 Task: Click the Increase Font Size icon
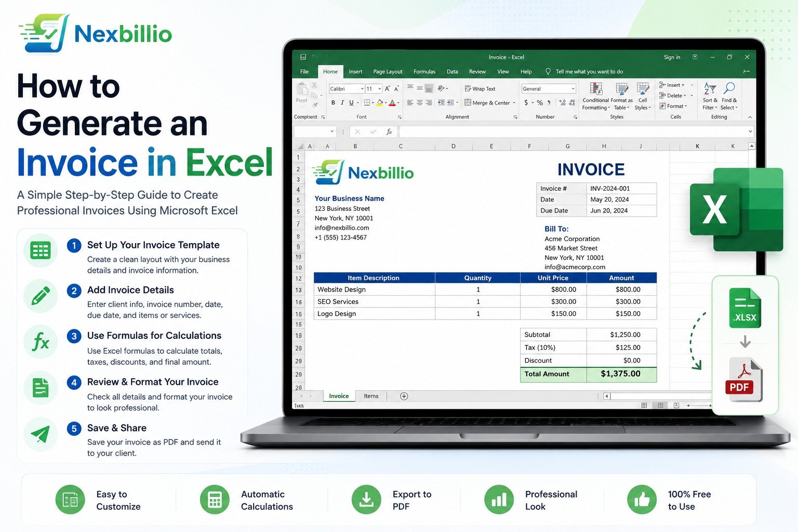click(x=387, y=89)
